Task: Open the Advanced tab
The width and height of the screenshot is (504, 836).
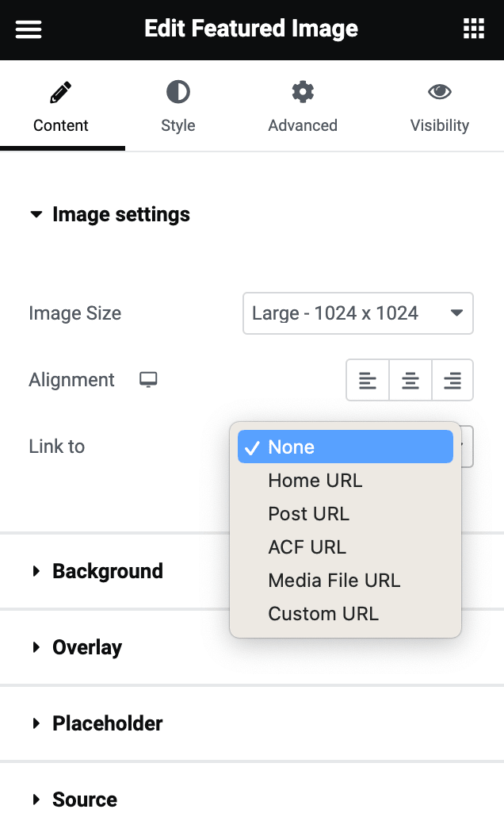Action: click(x=303, y=106)
